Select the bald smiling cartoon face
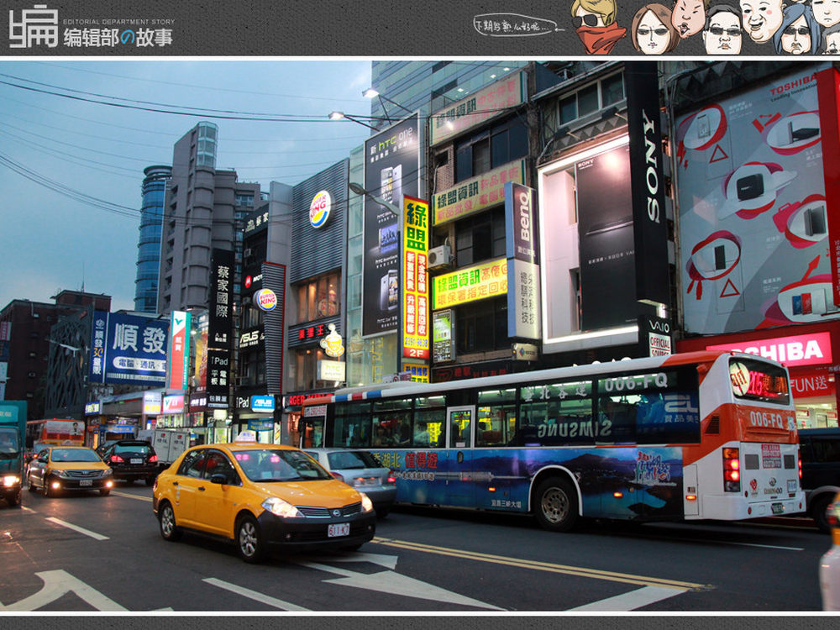Image resolution: width=840 pixels, height=630 pixels. (762, 20)
